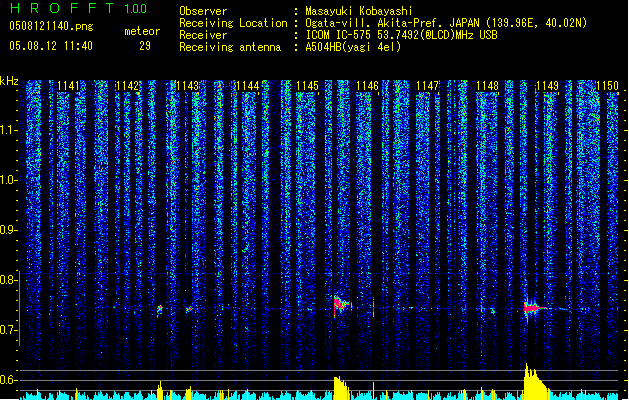Viewport: 629px width, 400px height.
Task: Click time marker 1146
Action: click(x=367, y=86)
